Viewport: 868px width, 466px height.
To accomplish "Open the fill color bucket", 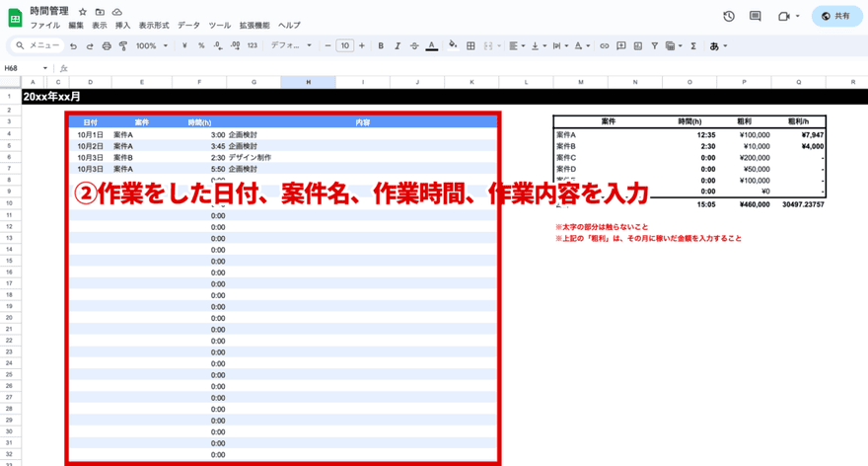I will (453, 46).
